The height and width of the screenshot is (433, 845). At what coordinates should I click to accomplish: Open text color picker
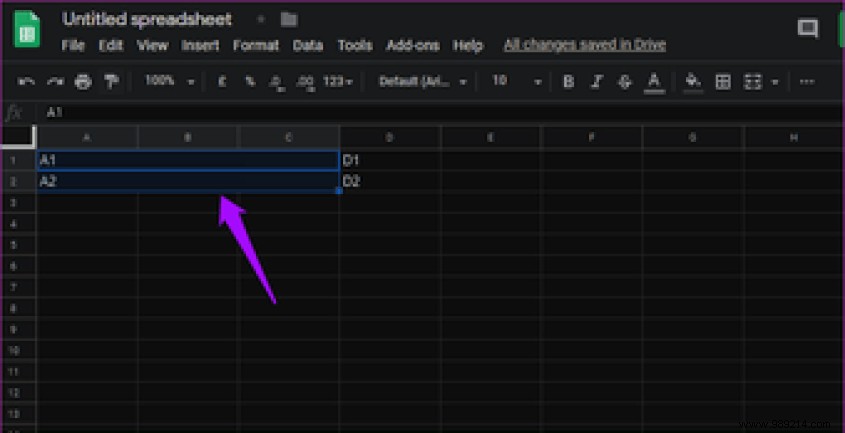tap(654, 83)
